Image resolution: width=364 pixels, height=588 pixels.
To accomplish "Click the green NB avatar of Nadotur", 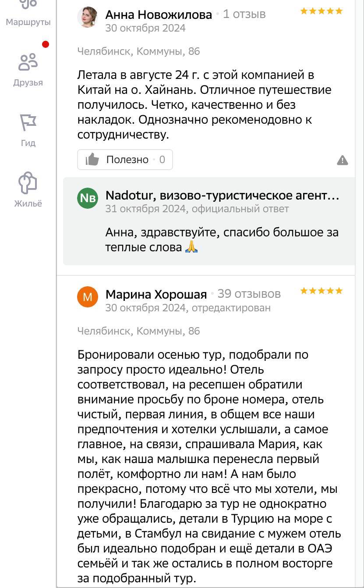I will point(88,198).
